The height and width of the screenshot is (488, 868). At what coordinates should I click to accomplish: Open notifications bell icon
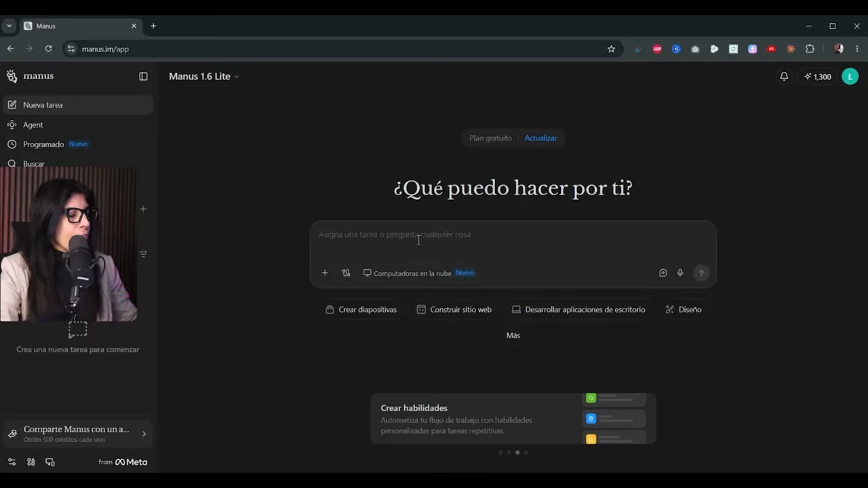[784, 77]
